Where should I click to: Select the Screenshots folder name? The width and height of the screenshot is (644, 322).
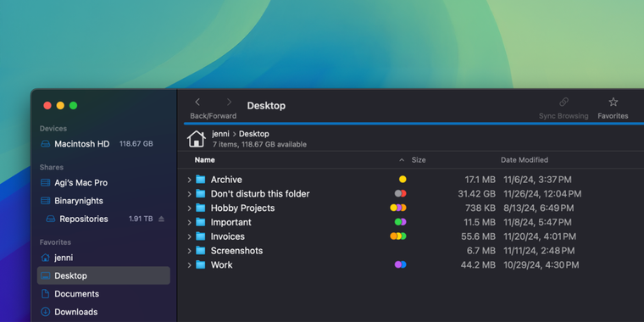tap(236, 251)
